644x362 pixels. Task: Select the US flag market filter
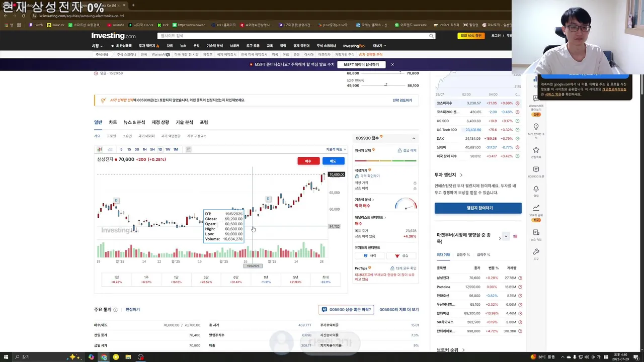515,236
